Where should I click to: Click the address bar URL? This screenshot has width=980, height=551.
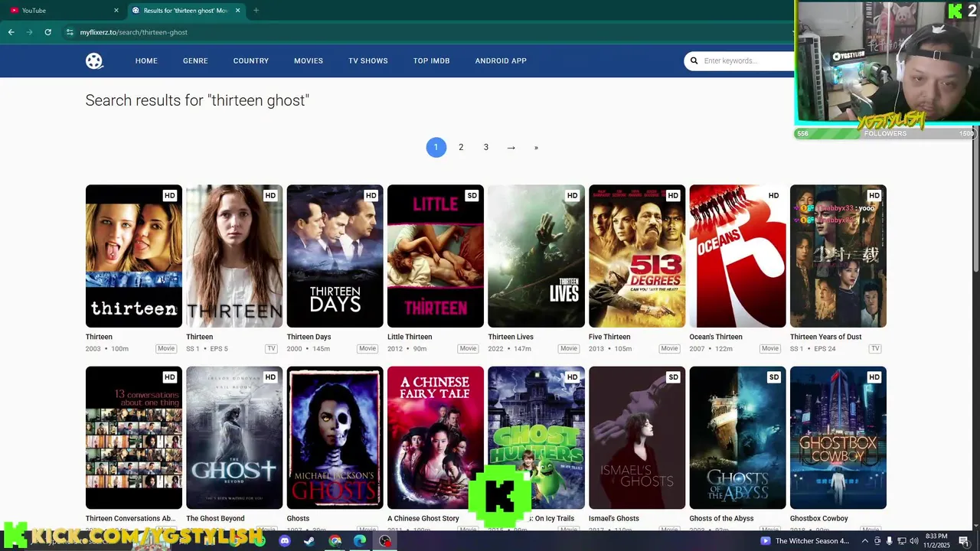coord(134,32)
